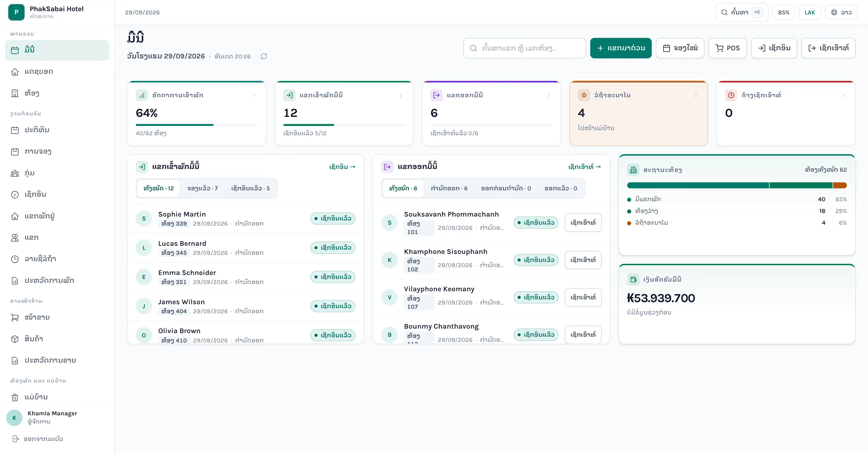Open ການຈອງ bookings in sidebar
868x453 pixels.
tap(57, 151)
